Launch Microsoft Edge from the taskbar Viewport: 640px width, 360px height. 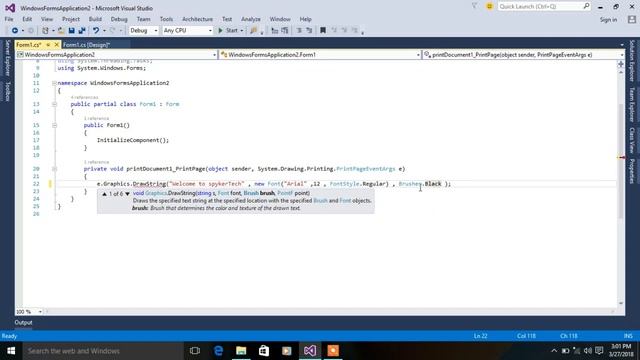click(218, 351)
